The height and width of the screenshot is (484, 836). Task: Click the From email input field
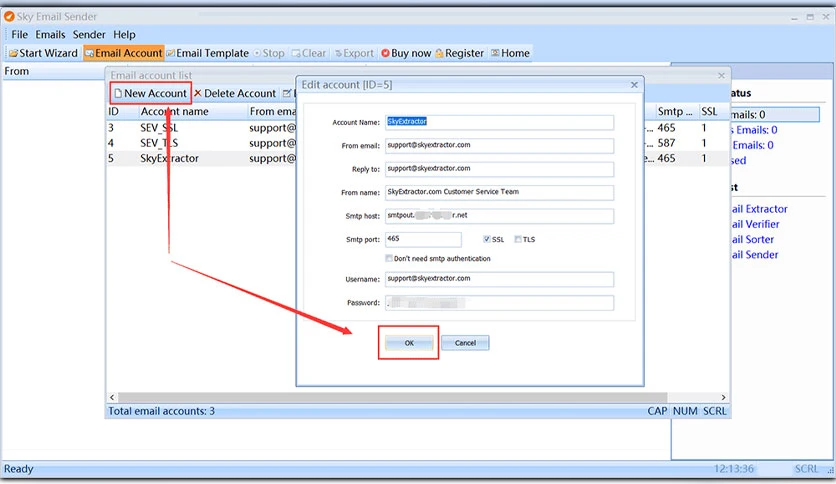click(499, 146)
